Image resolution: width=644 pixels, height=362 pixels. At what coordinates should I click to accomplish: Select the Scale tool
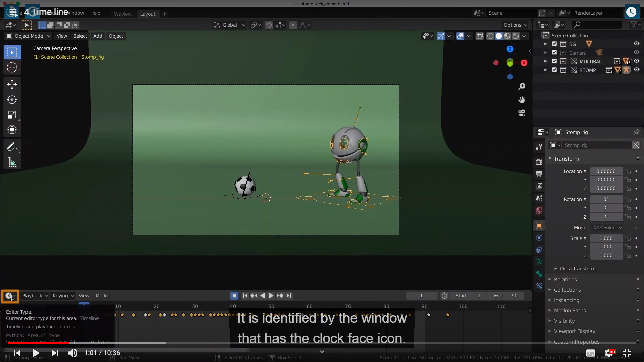[12, 115]
